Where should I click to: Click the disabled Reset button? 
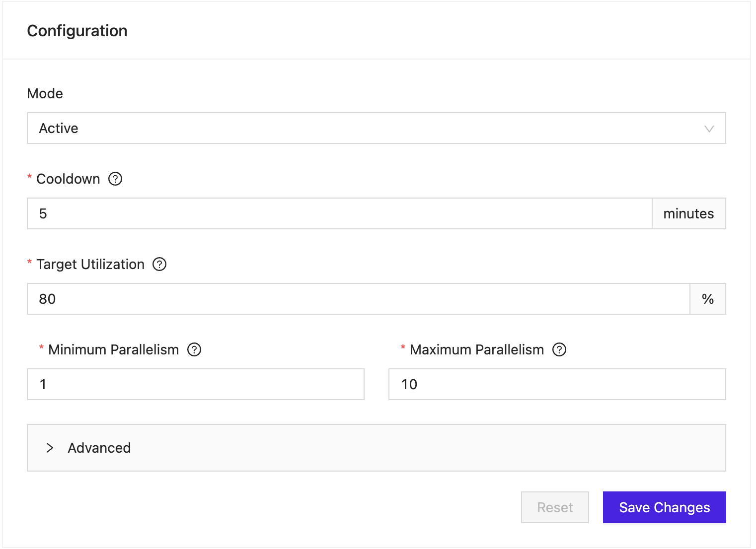pyautogui.click(x=555, y=507)
